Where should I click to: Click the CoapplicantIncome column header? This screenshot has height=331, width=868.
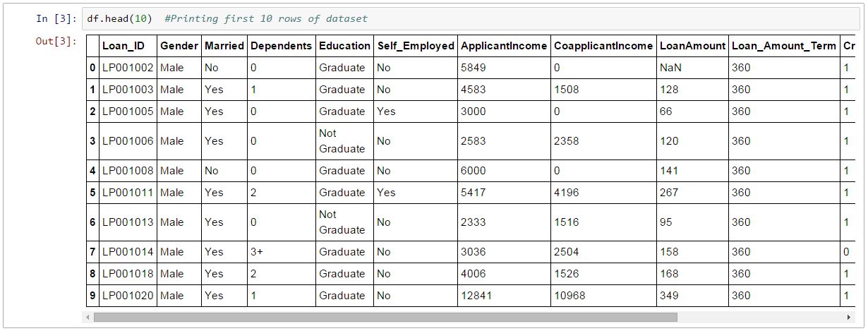tap(603, 46)
